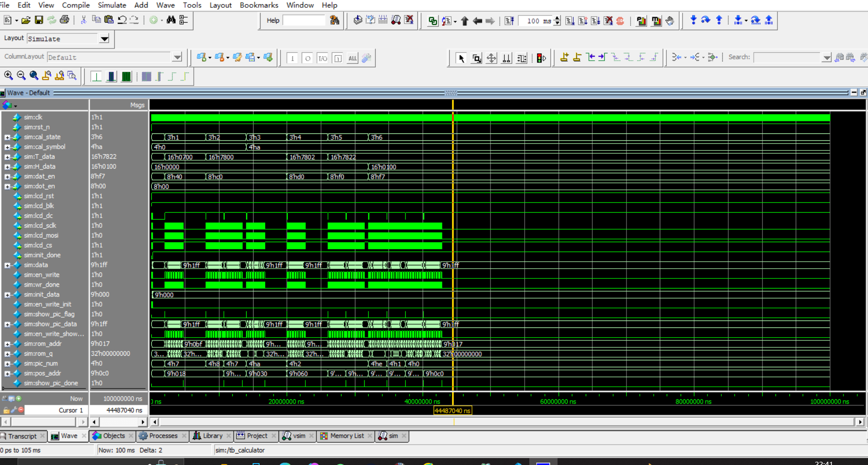Screen dimensions: 868x465
Task: Click the Zoom In magnifier icon
Action: pyautogui.click(x=8, y=75)
